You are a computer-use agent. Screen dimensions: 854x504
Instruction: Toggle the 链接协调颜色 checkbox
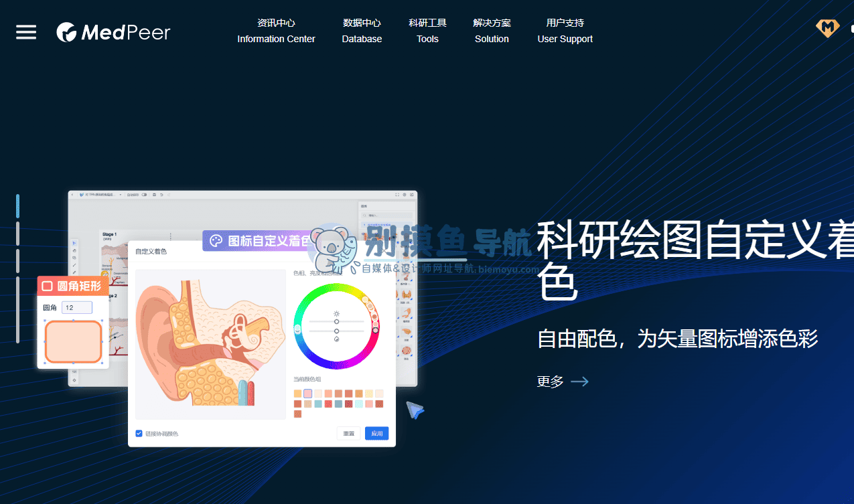[x=139, y=433]
